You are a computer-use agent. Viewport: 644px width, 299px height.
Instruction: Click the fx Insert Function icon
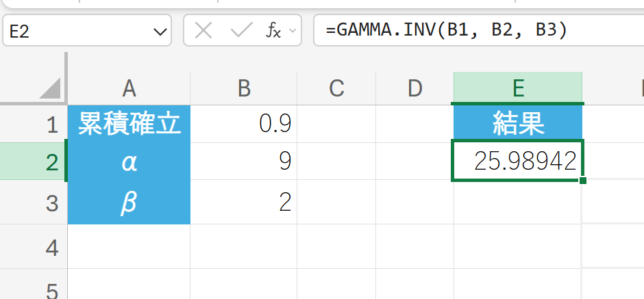coord(273,31)
